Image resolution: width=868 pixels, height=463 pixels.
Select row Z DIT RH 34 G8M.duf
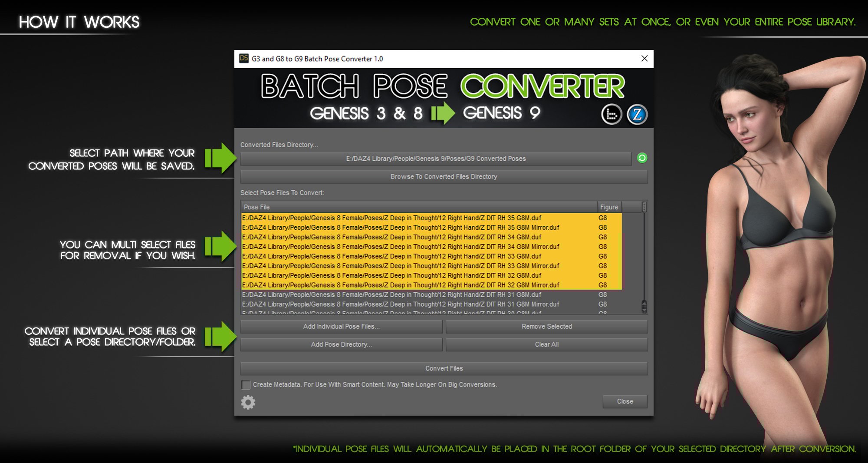click(431, 237)
